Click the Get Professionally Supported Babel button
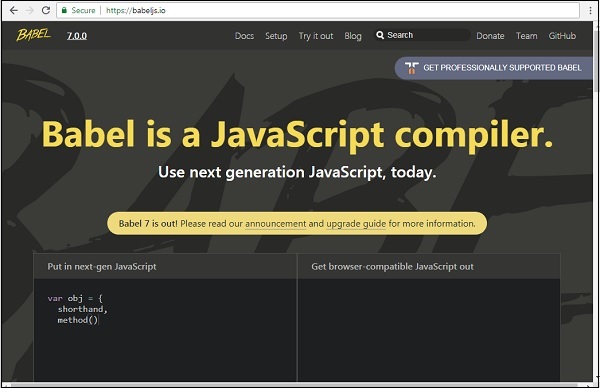The width and height of the screenshot is (600, 388). click(494, 68)
